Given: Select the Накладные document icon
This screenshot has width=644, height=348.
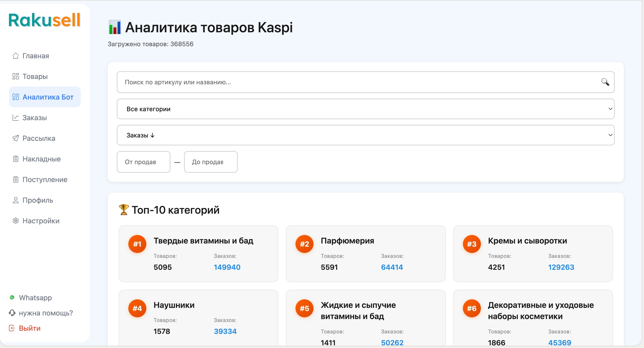Looking at the screenshot, I should (15, 159).
